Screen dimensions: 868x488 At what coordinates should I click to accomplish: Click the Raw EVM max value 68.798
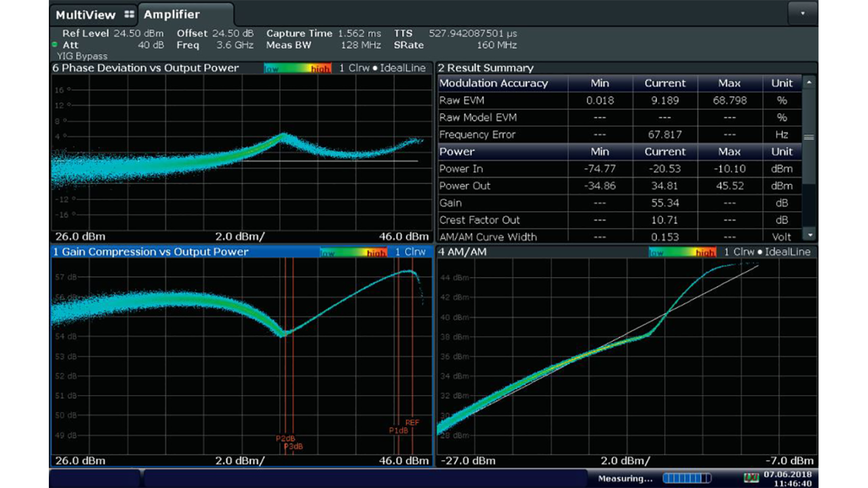point(730,100)
